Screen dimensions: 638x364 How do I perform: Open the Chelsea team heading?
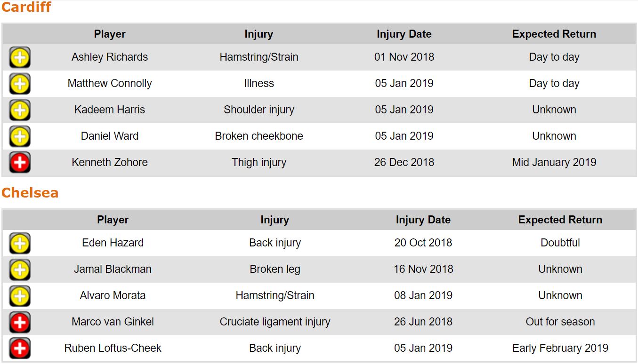tap(30, 193)
